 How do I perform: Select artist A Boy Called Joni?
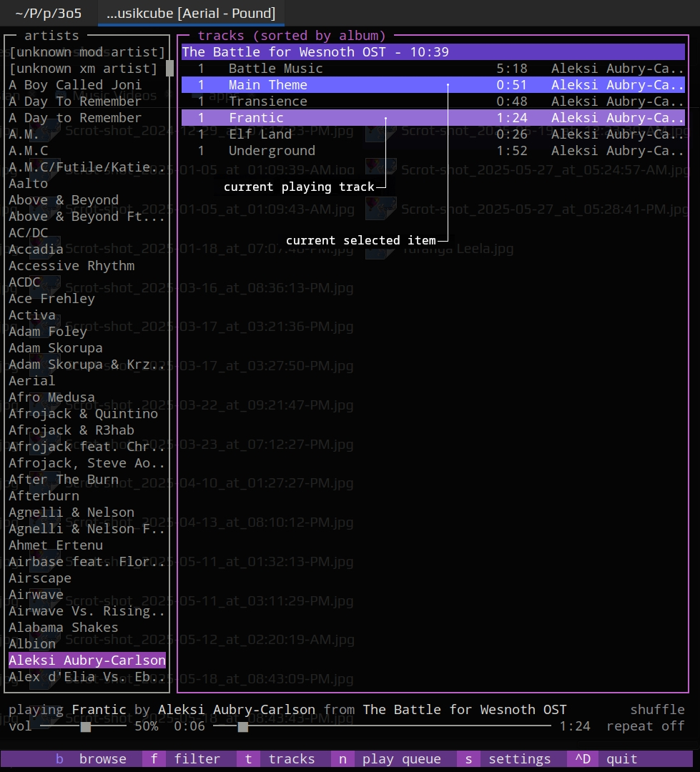[x=75, y=84]
